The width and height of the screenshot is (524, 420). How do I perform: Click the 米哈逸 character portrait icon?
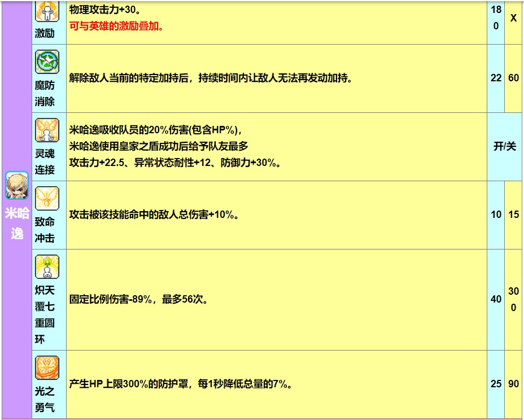[16, 186]
